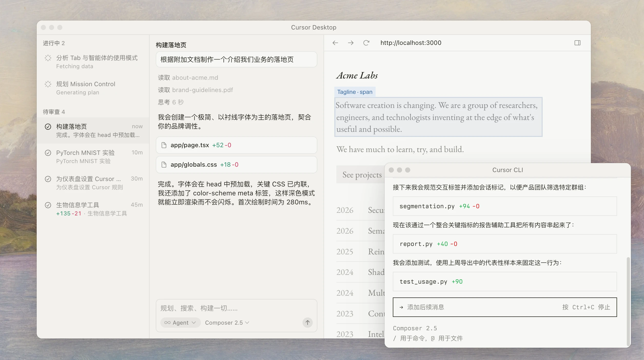The width and height of the screenshot is (644, 360).
Task: Select the highlighted tagline paragraph in preview
Action: 438,117
